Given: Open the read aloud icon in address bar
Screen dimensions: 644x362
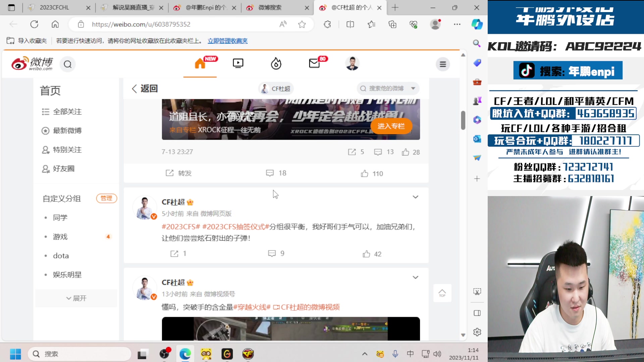Looking at the screenshot, I should coord(283,24).
